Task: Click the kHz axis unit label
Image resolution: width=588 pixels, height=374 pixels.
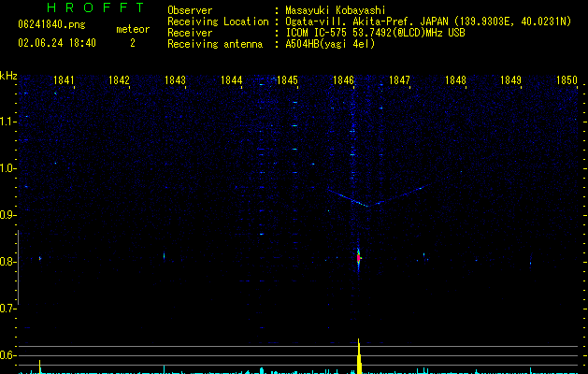Action: 8,76
